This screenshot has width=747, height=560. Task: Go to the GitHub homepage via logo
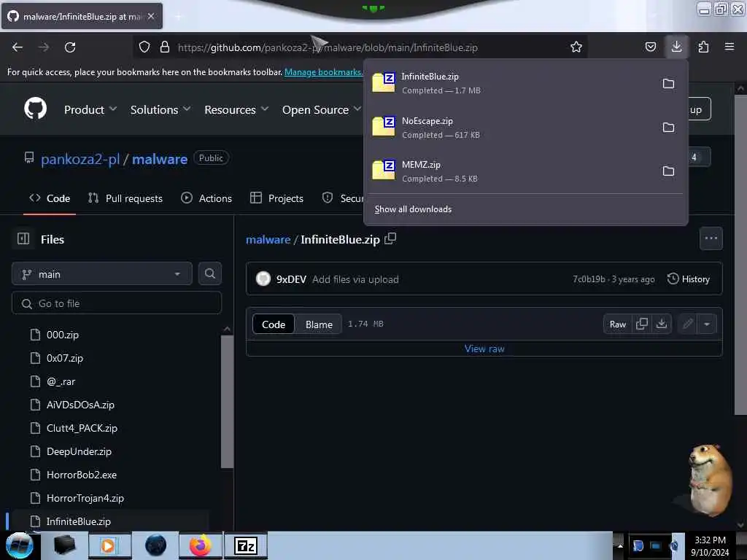[36, 109]
